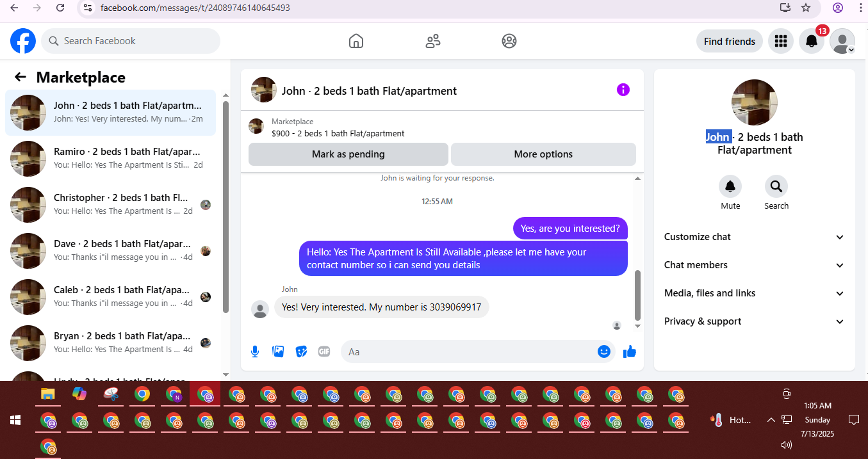Open the taskbar clock and date

coord(817,419)
